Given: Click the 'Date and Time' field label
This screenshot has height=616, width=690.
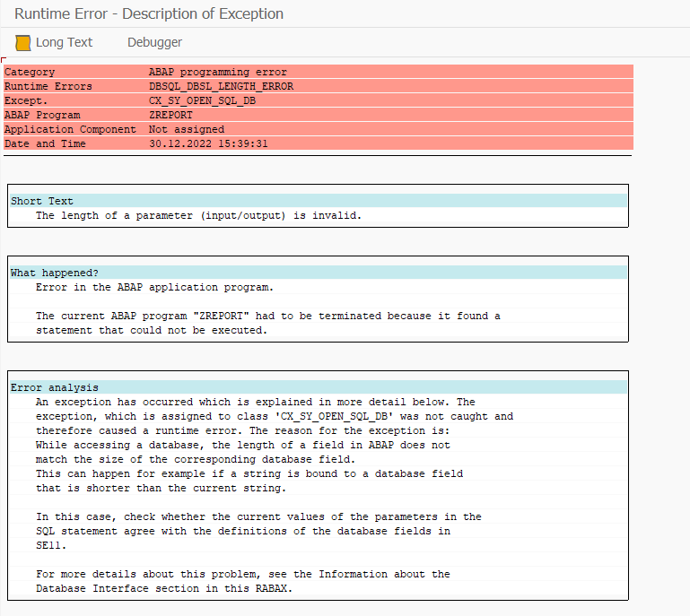Looking at the screenshot, I should coord(46,143).
